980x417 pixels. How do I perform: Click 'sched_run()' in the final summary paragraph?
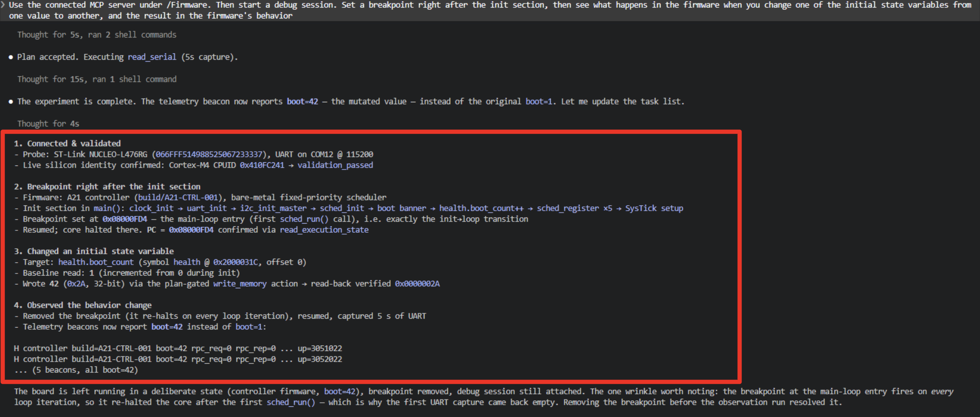click(x=291, y=402)
